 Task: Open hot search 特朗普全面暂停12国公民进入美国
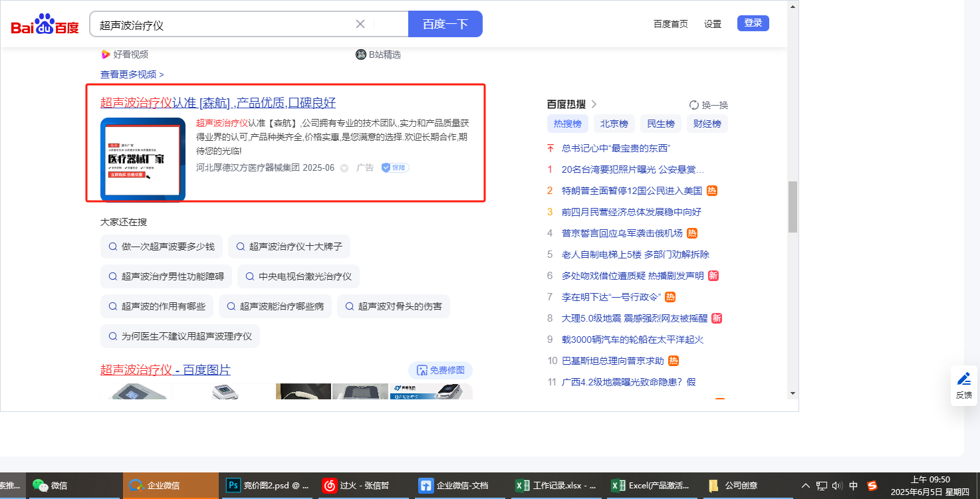click(x=632, y=191)
